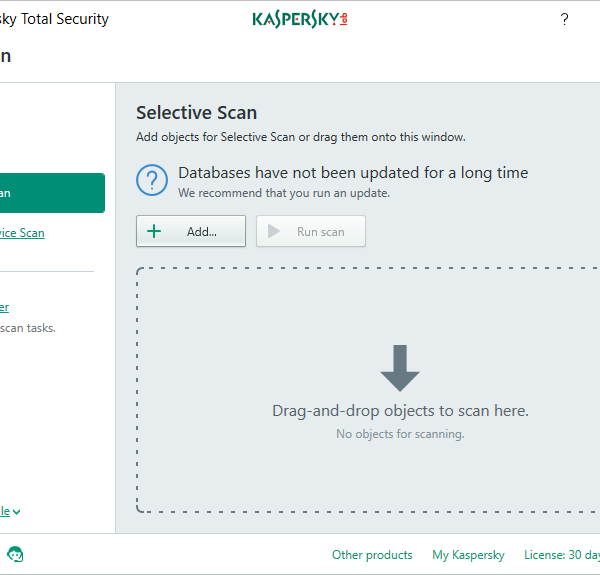Viewport: 600px width, 575px height.
Task: Click the 'Selective Scan' heading
Action: pos(196,112)
